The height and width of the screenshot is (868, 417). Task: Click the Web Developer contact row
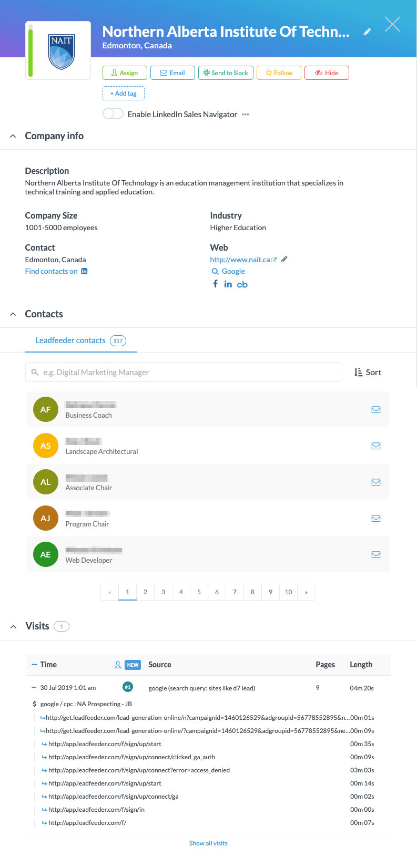[x=208, y=554]
